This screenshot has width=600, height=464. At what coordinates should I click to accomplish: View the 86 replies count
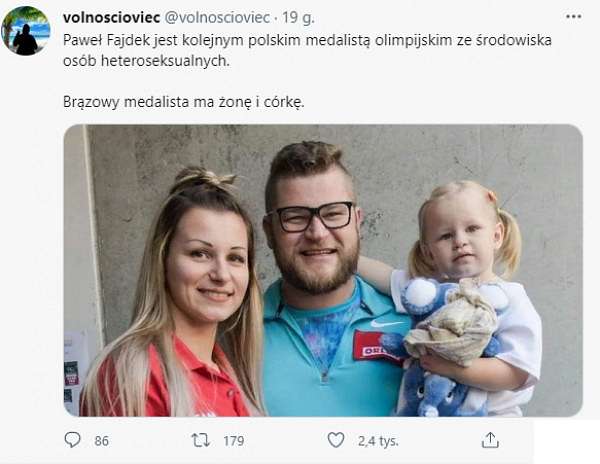coord(101,441)
